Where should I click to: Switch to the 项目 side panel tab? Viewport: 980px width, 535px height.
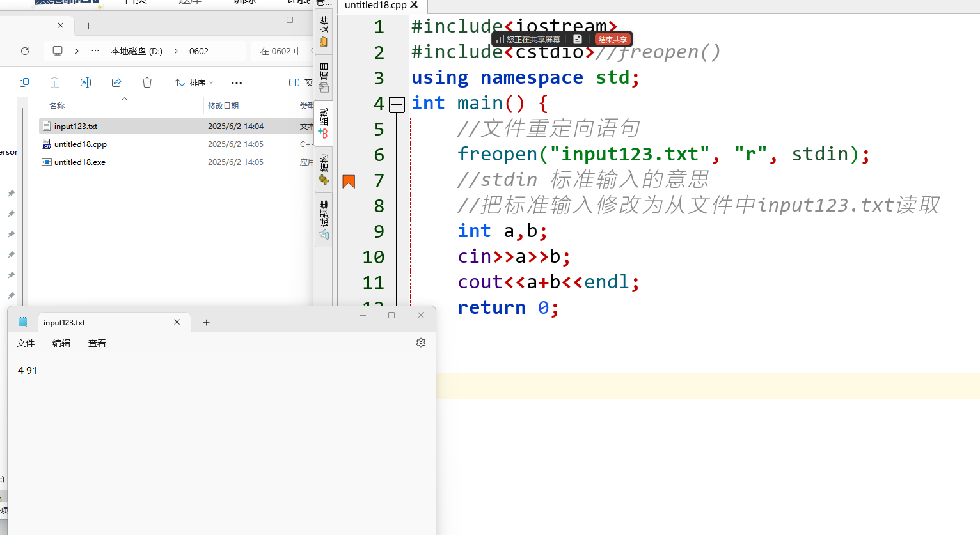click(x=324, y=77)
